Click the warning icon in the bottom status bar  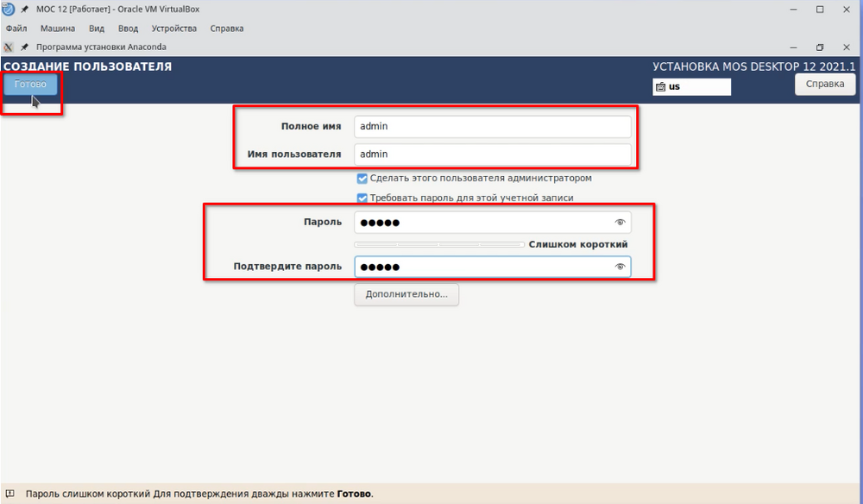9,495
